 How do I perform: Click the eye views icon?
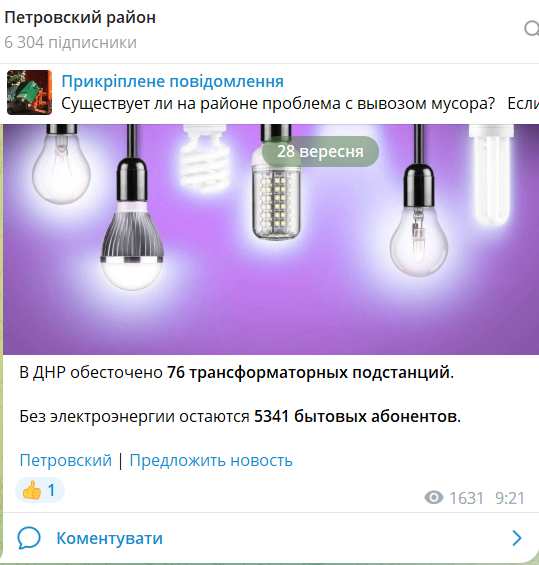coord(434,498)
